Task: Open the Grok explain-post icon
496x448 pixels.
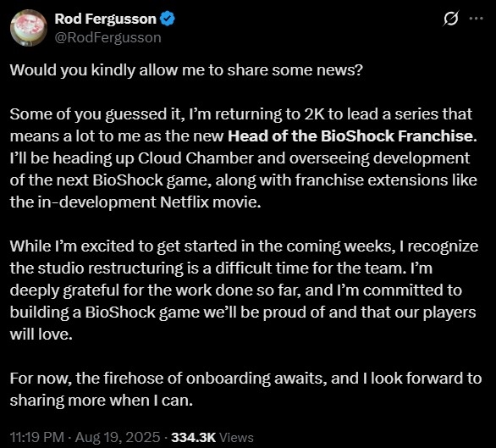Action: [x=451, y=19]
